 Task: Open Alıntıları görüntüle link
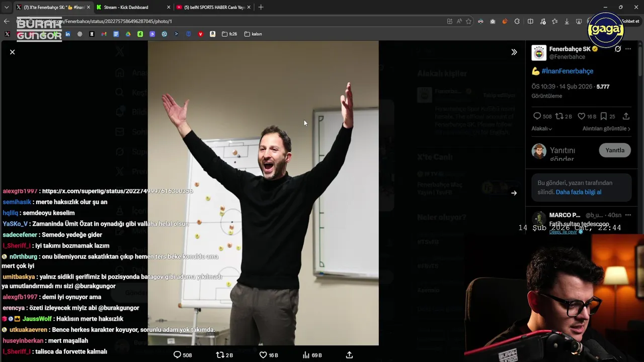606,129
